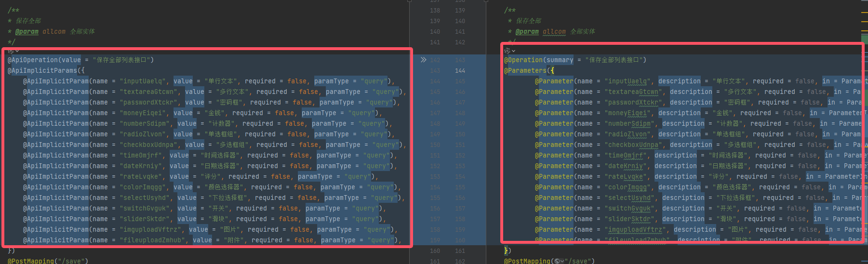Click the @param tag in the right pane comment
The height and width of the screenshot is (264, 868).
coord(527,31)
